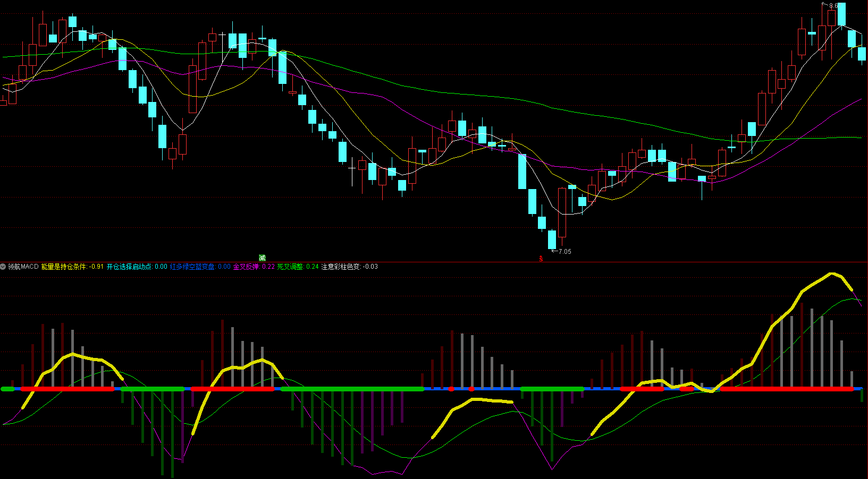The width and height of the screenshot is (868, 479).
Task: Click the indicator dropdown arrow beside 领航MACD
Action: pos(3,267)
